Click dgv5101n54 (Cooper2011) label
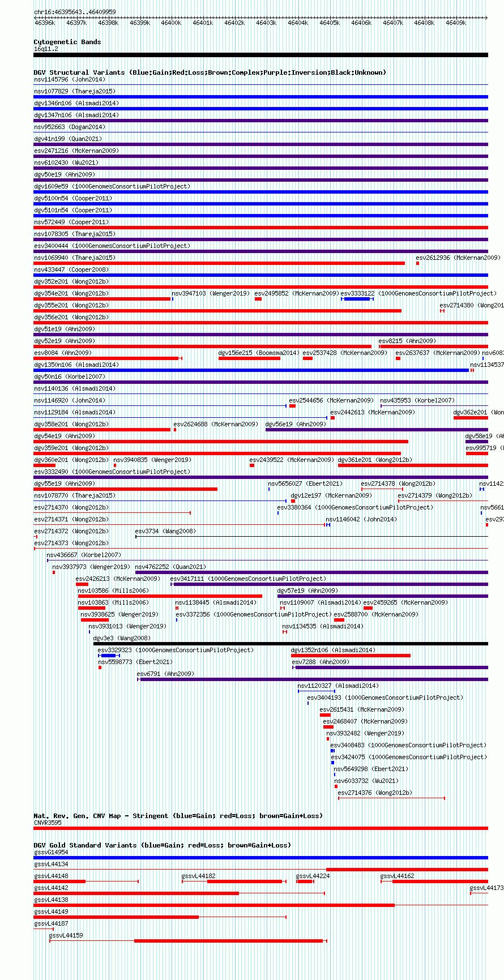 point(73,210)
